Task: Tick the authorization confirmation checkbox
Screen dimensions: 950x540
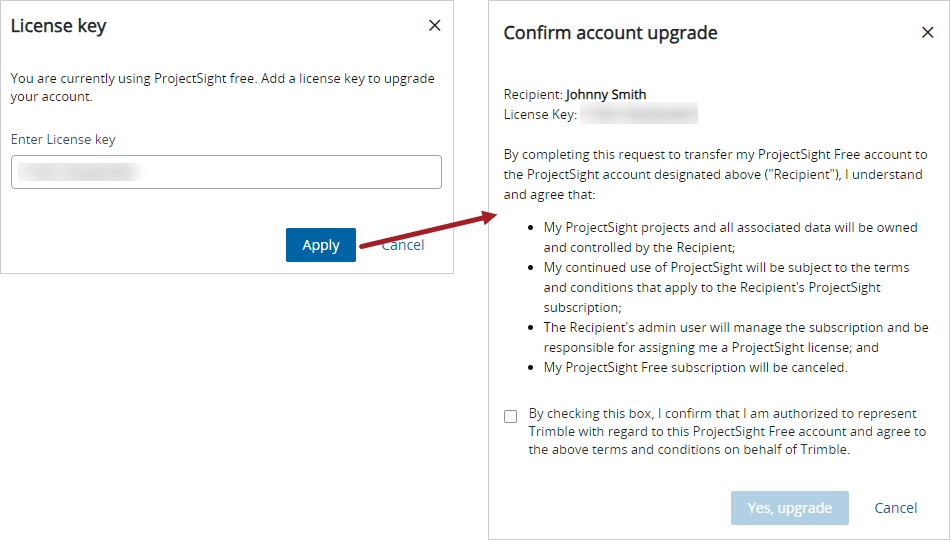Action: pos(511,416)
